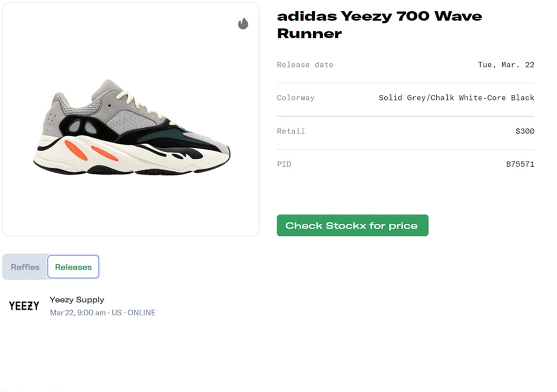Click the flame hot icon
The image size is (557, 392).
click(243, 24)
